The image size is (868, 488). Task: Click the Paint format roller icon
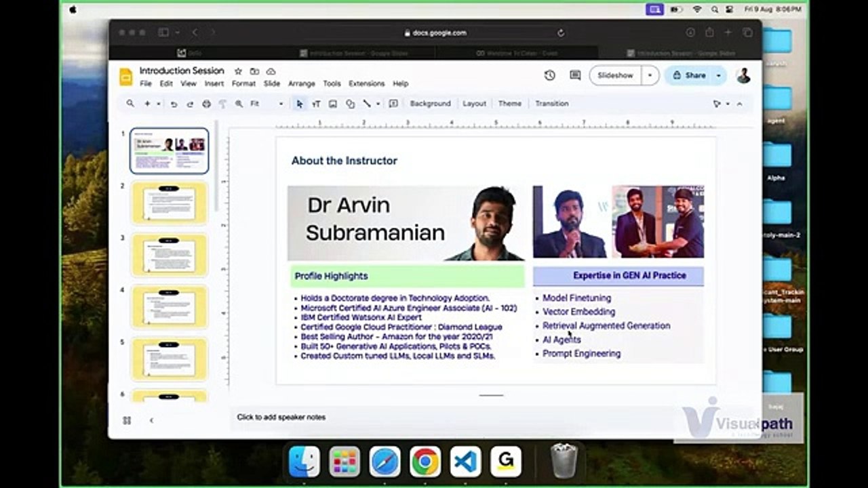click(x=222, y=104)
